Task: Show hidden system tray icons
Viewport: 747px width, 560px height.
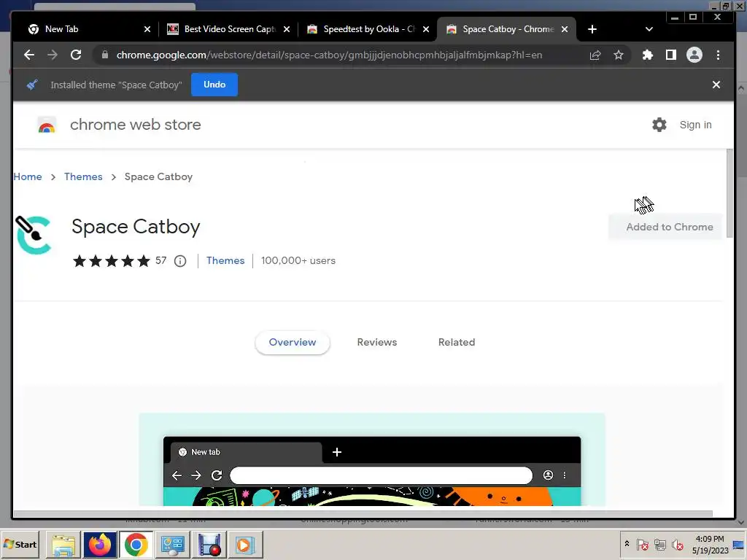Action: [x=627, y=544]
